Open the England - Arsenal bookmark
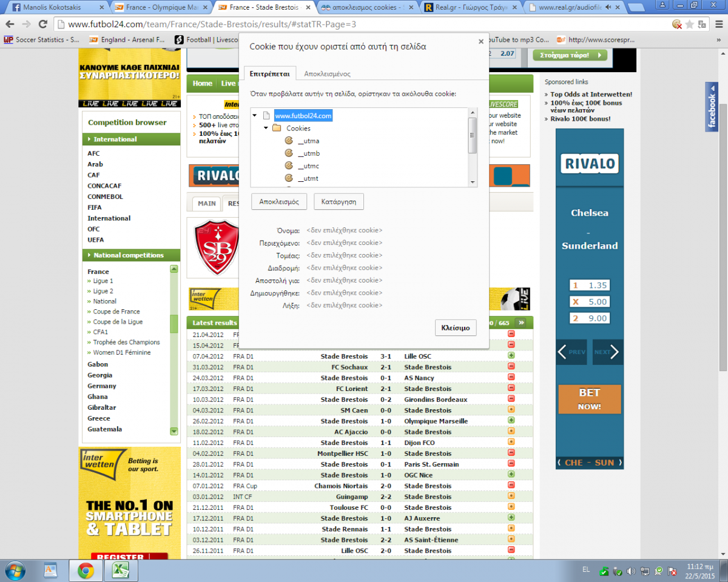The image size is (728, 582). (127, 39)
